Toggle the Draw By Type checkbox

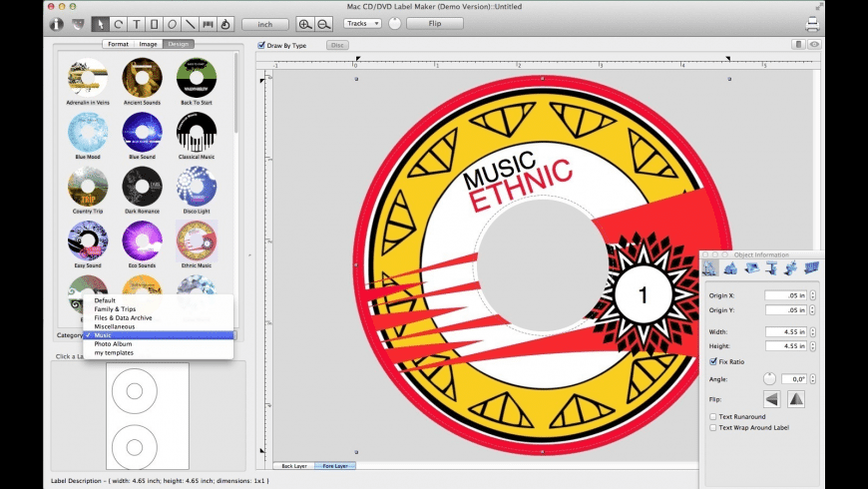click(x=261, y=45)
